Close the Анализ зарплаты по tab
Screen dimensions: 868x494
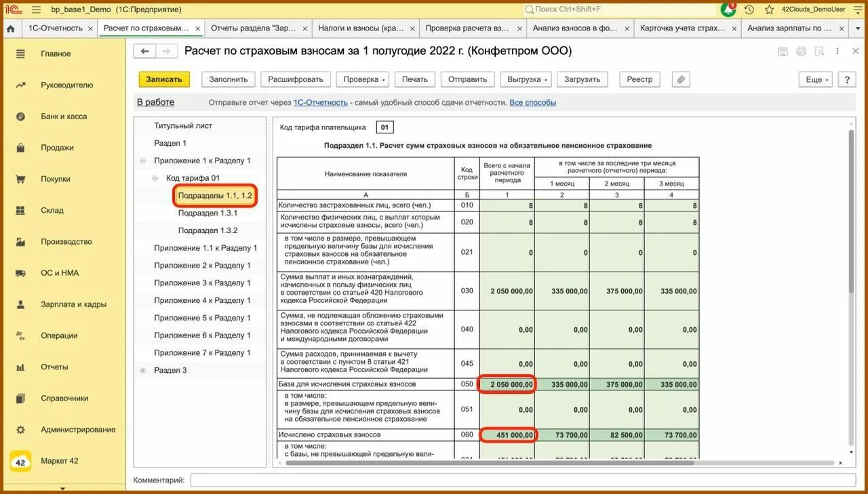pos(841,28)
